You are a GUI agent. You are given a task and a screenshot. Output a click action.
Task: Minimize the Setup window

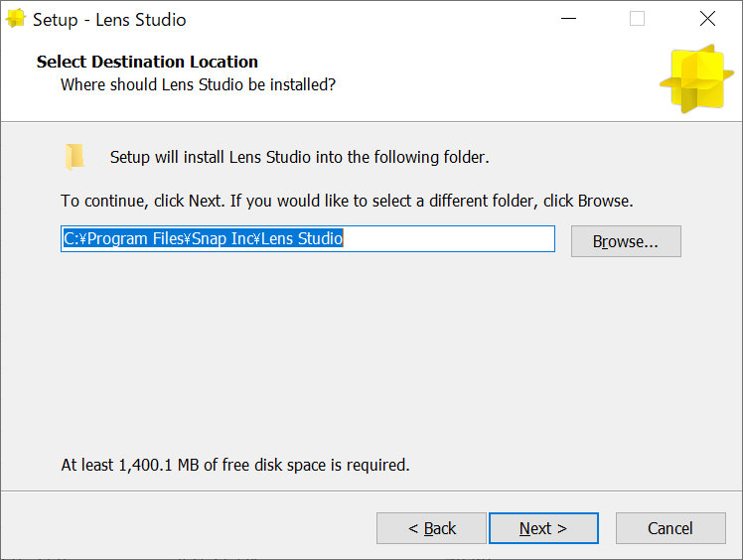[568, 19]
